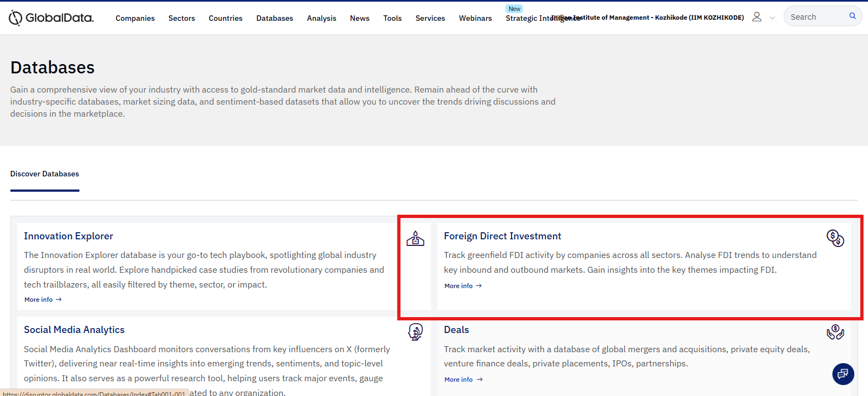Screen dimensions: 868x396
Task: Click the Innovation Explorer card icon
Action: (415, 238)
